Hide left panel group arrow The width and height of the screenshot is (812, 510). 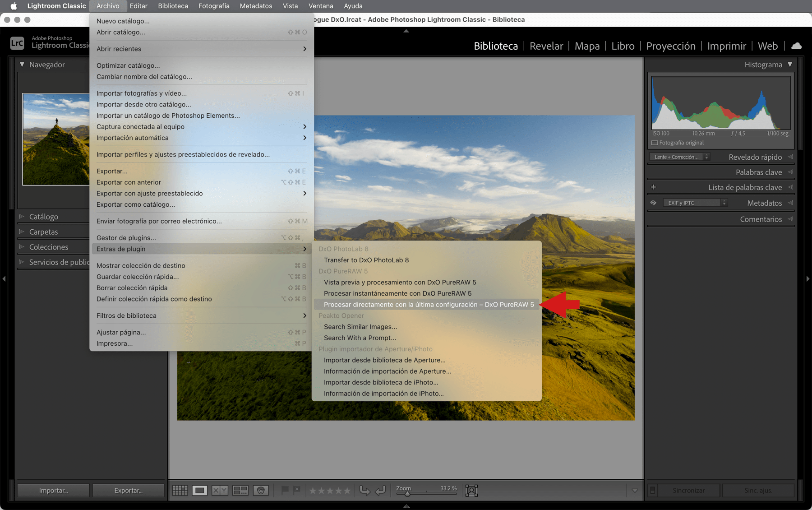click(4, 279)
